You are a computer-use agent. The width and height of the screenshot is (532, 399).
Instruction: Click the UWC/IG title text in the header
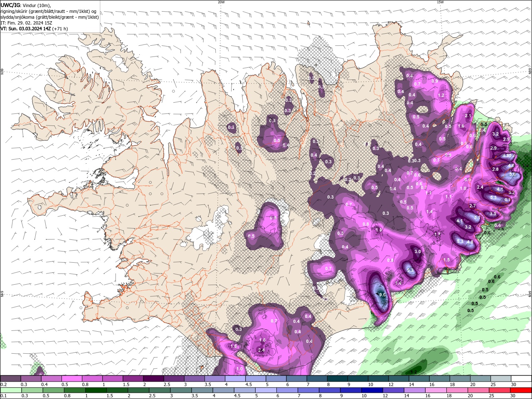coord(10,5)
